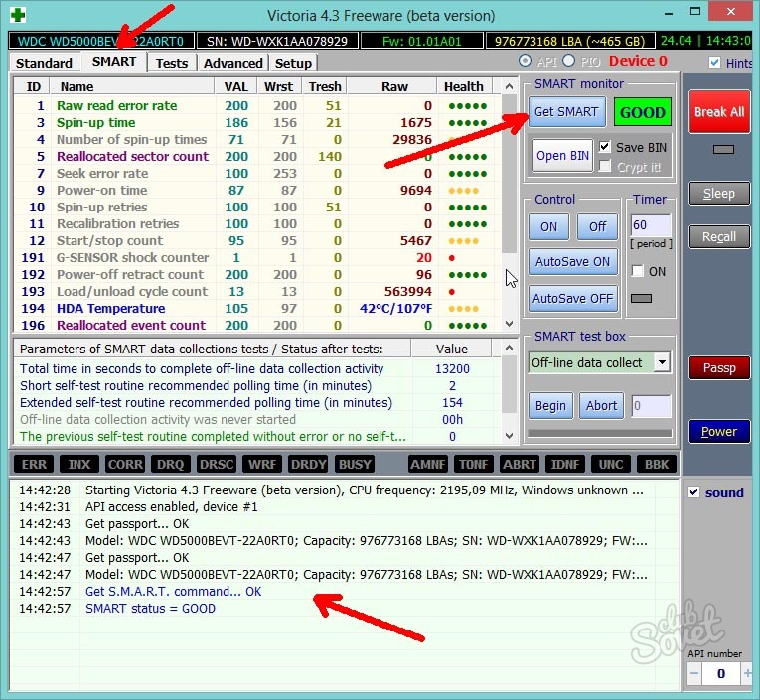Click the DRDY status indicator

[309, 464]
